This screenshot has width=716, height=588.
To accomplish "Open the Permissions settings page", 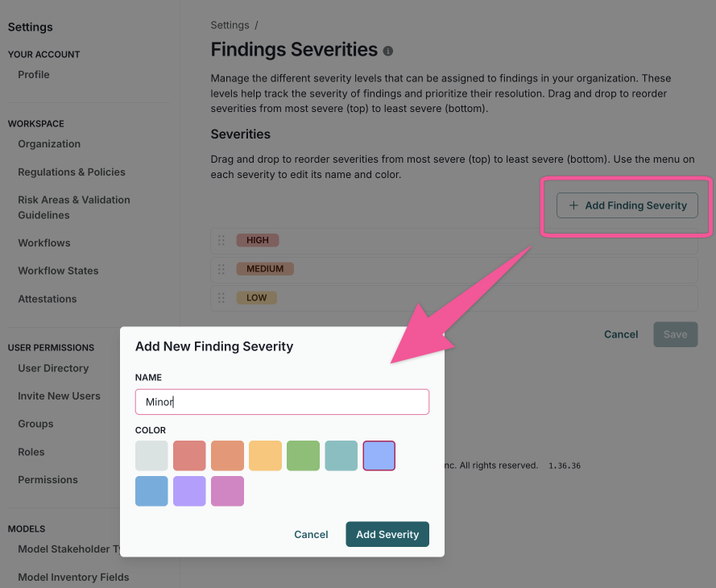I will 48,479.
